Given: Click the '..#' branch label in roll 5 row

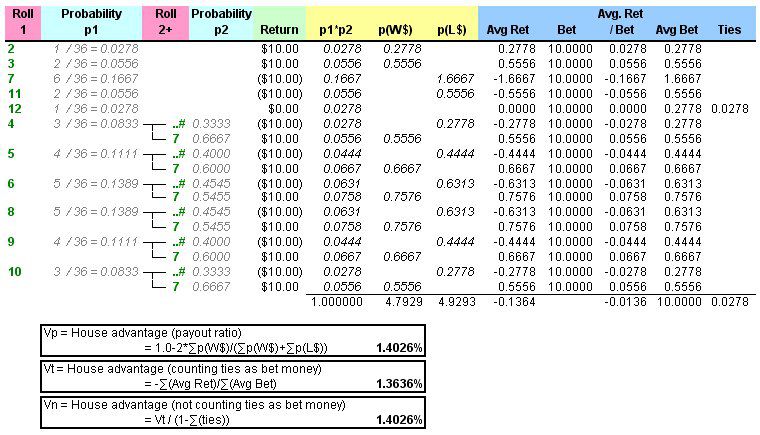Looking at the screenshot, I should tap(179, 154).
